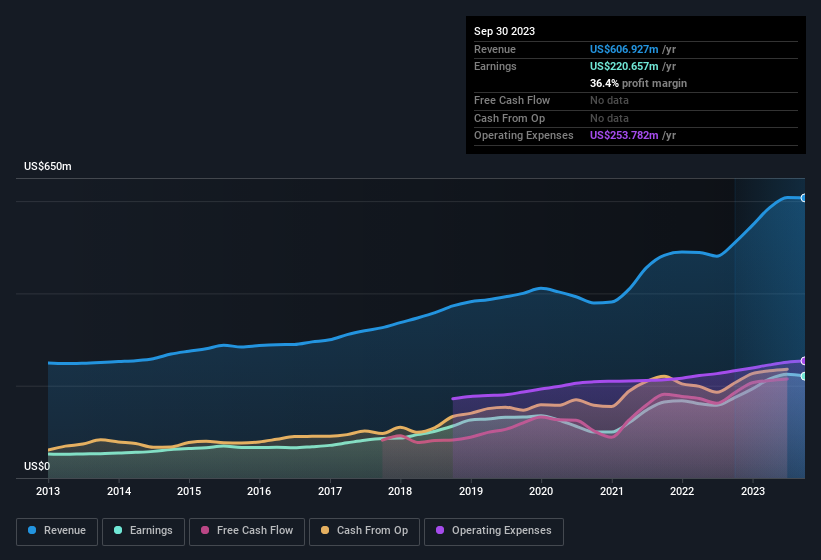Click the Earnings tooltip row label
821x560 pixels.
point(495,66)
